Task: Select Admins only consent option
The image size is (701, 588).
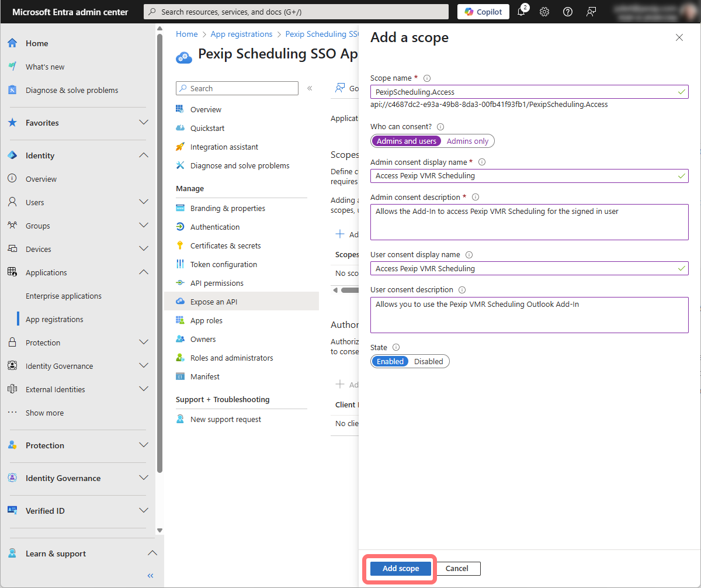Action: [467, 141]
